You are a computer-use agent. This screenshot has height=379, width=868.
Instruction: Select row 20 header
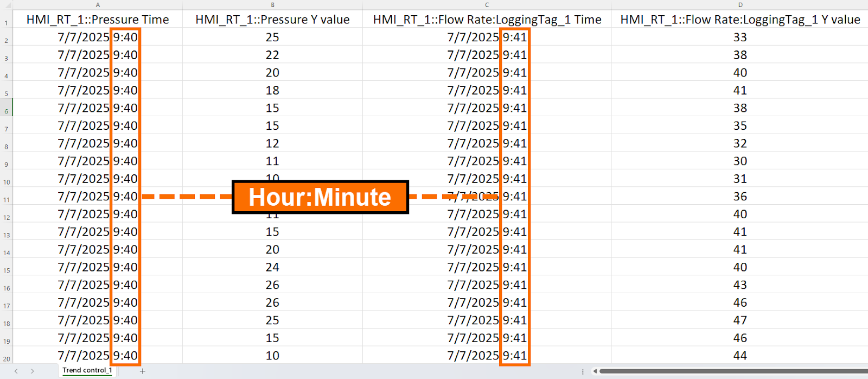7,355
